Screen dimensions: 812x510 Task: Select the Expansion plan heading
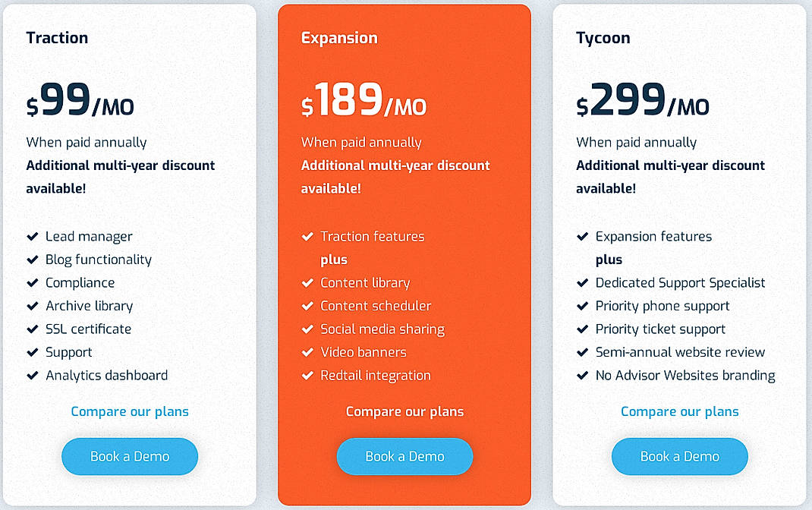tap(339, 37)
